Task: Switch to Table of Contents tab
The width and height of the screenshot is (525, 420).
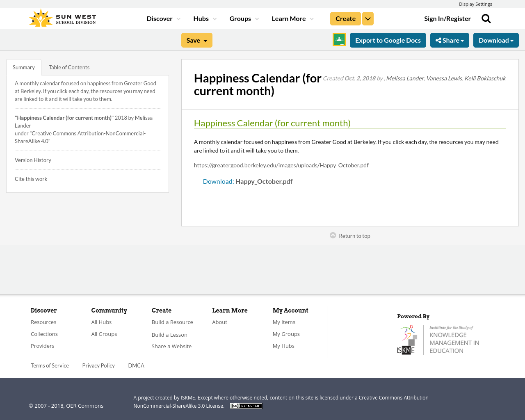Action: pyautogui.click(x=68, y=66)
